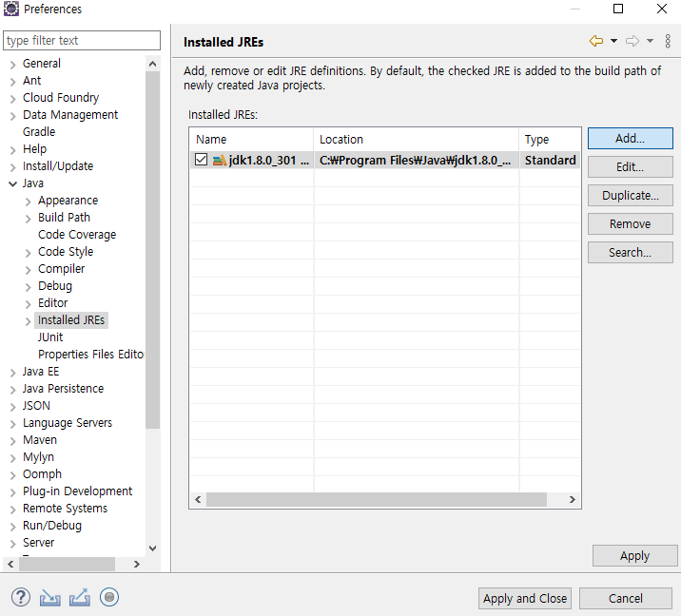This screenshot has height=616, width=681.
Task: Maximize the Preferences window
Action: (x=618, y=9)
